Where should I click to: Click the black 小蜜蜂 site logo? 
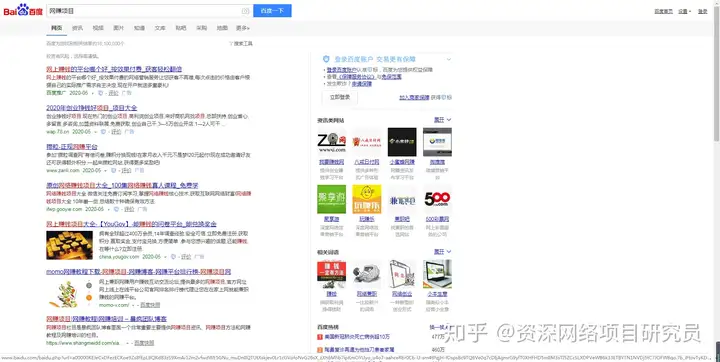point(402,142)
